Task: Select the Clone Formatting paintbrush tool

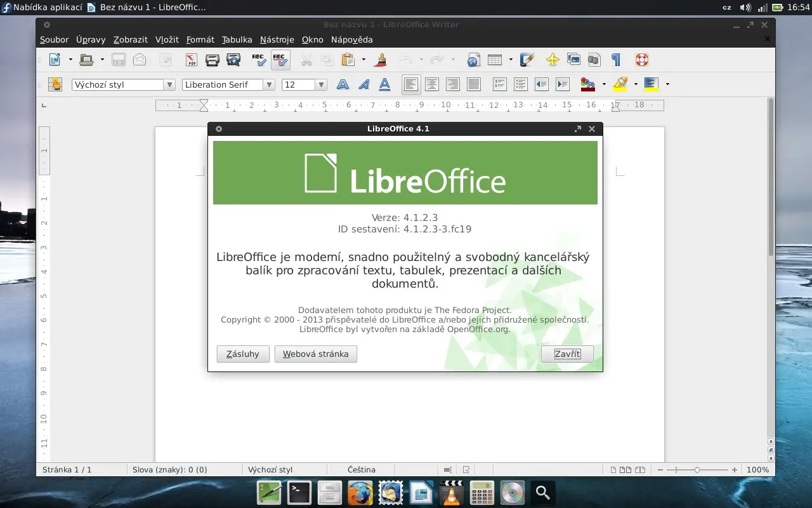Action: coord(381,59)
